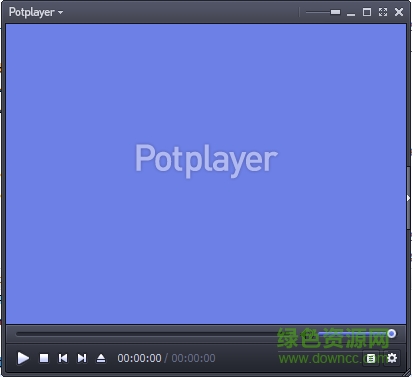Switch to fullscreen mode
This screenshot has width=412, height=377.
pyautogui.click(x=383, y=12)
